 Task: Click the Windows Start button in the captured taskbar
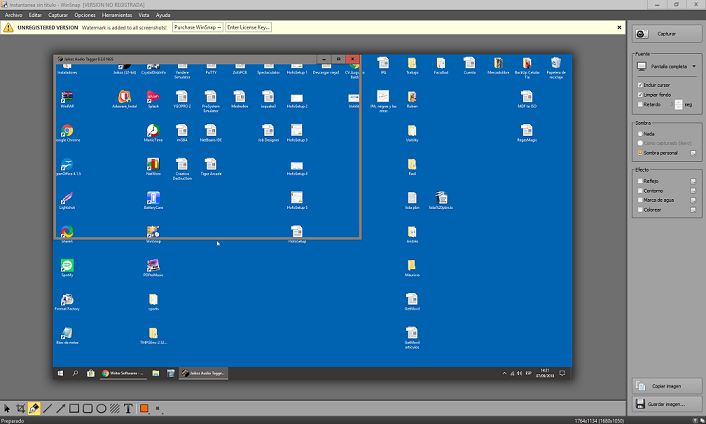click(60, 373)
